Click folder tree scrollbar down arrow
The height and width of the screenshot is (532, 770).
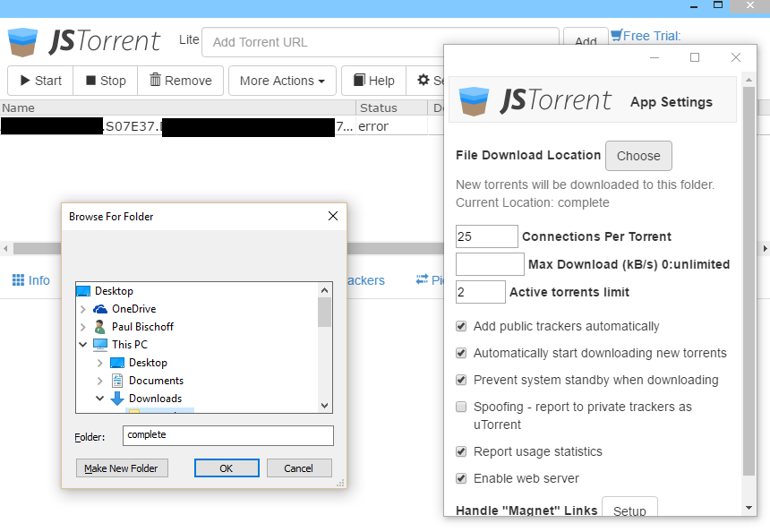coord(324,405)
